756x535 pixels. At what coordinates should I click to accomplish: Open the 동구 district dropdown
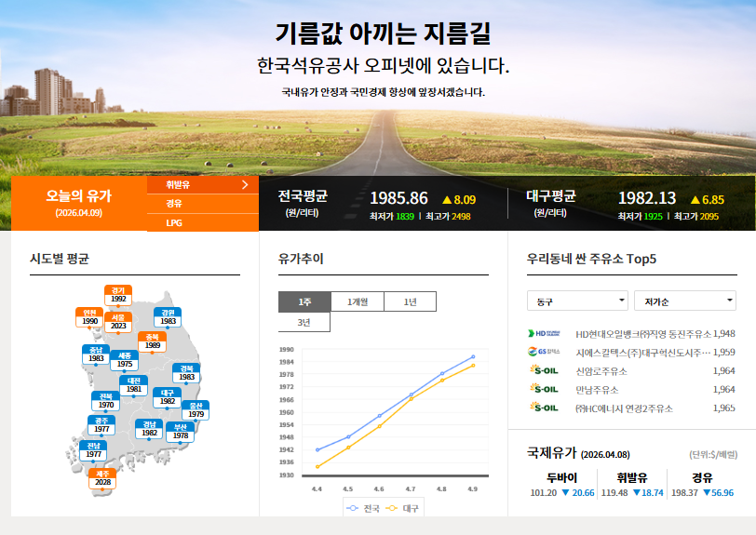[x=577, y=301]
